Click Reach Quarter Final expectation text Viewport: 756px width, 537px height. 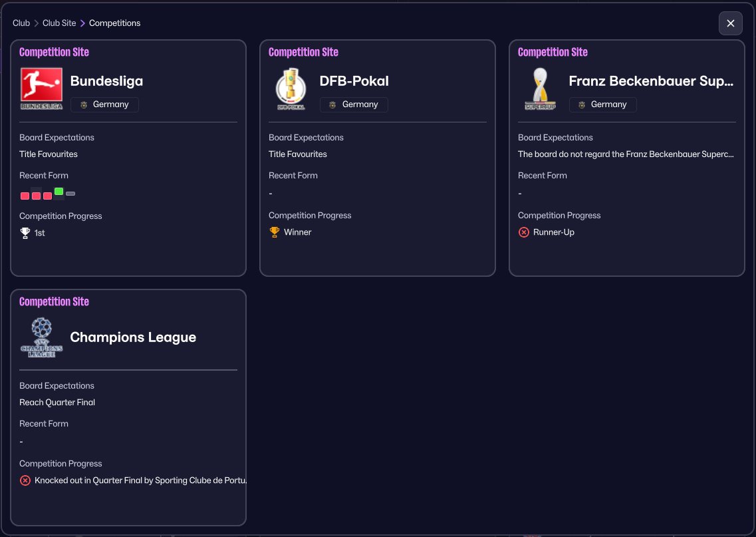point(57,403)
